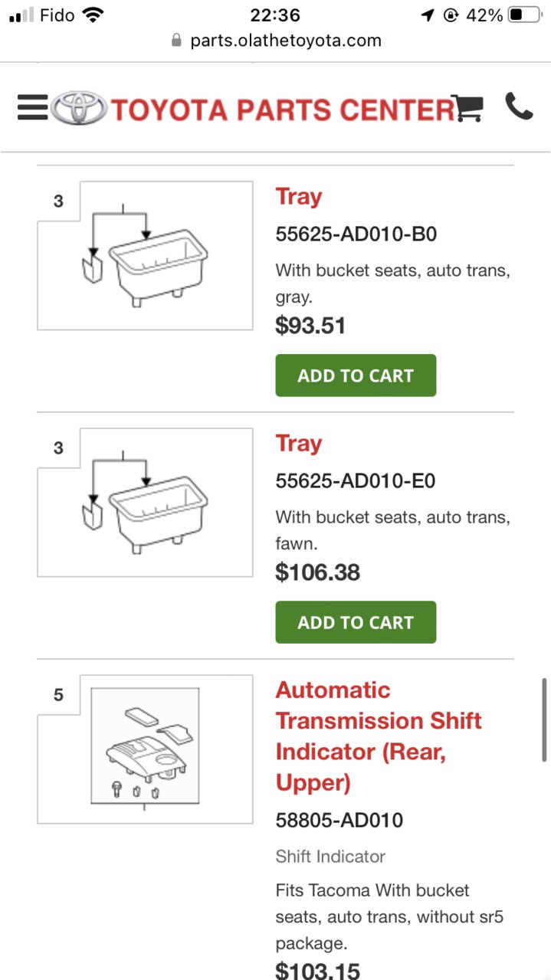The height and width of the screenshot is (980, 551).
Task: Add fawn Tray 55625-AD010-E0 to cart
Action: click(356, 622)
